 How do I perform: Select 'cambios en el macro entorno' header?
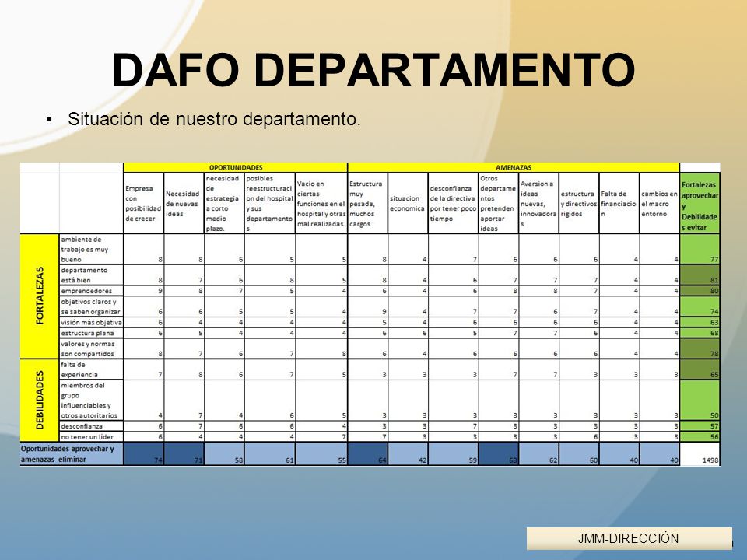pyautogui.click(x=659, y=203)
